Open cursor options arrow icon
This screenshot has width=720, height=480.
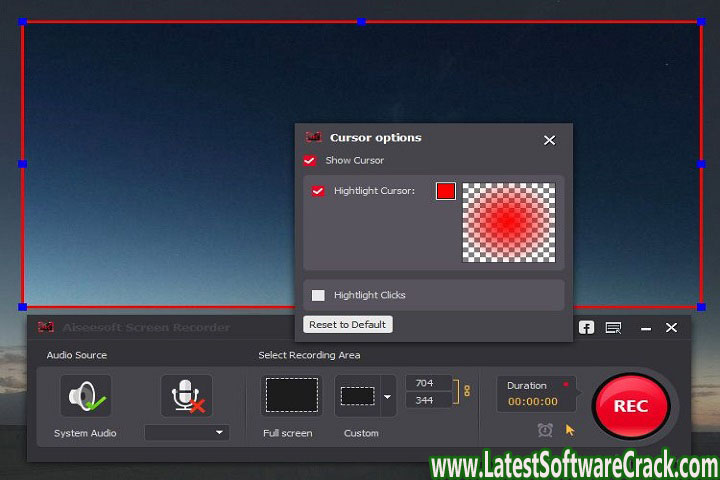571,430
